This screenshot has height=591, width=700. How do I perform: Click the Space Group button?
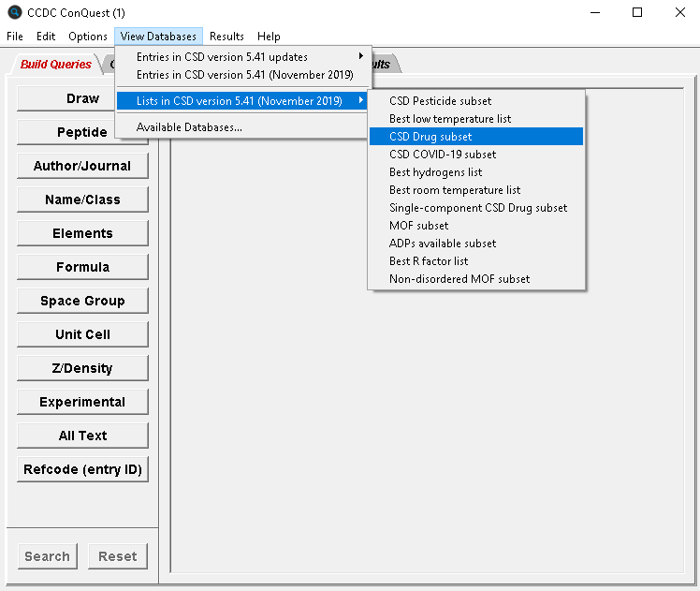(x=82, y=302)
